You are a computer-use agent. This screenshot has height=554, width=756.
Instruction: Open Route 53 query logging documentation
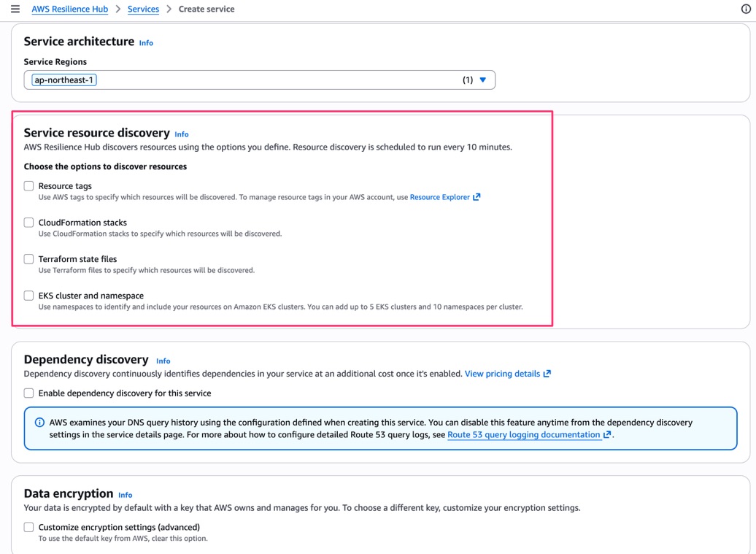(524, 434)
